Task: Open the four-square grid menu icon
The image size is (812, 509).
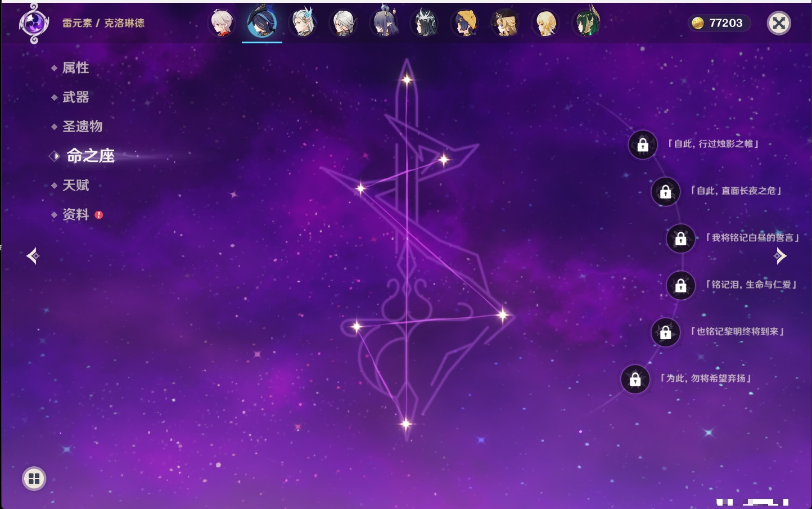Action: click(x=34, y=479)
